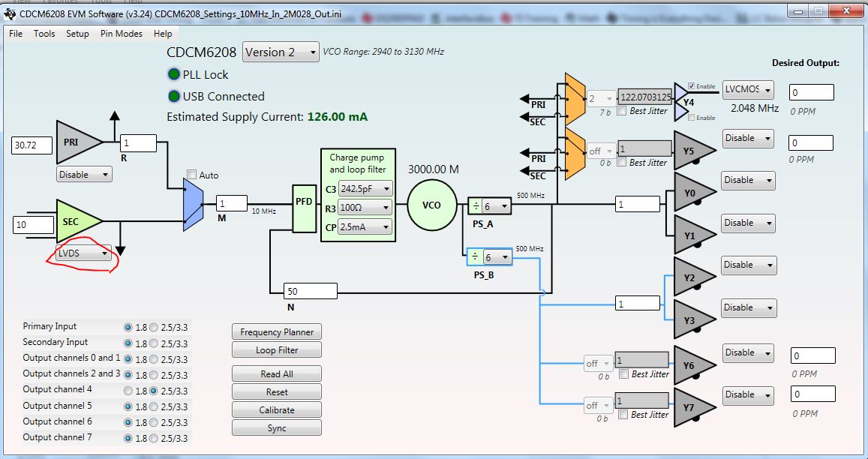Screen dimensions: 868x459
Task: Click the Y3 output triangle
Action: (x=694, y=319)
